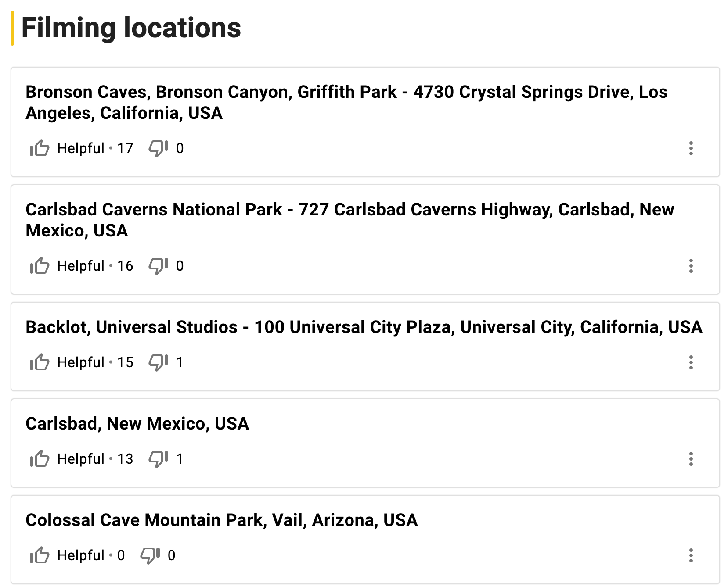Thumbs down Carlsbad Caverns National Park entry
Viewport: 728px width, 587px height.
pyautogui.click(x=158, y=266)
